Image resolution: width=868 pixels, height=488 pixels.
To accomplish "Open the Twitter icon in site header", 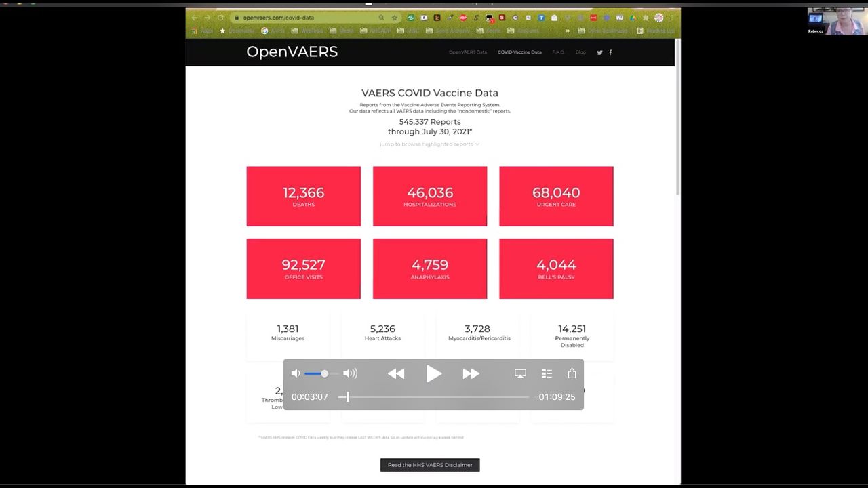I will tap(599, 52).
